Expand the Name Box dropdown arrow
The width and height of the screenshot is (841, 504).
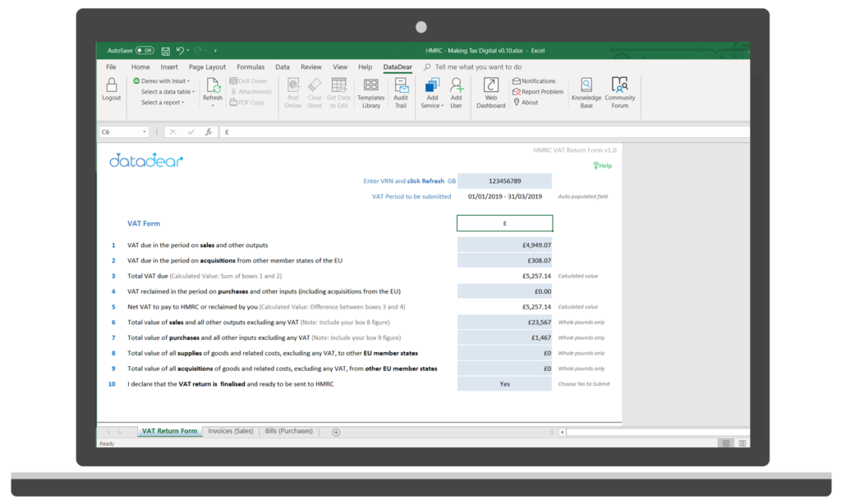click(145, 132)
